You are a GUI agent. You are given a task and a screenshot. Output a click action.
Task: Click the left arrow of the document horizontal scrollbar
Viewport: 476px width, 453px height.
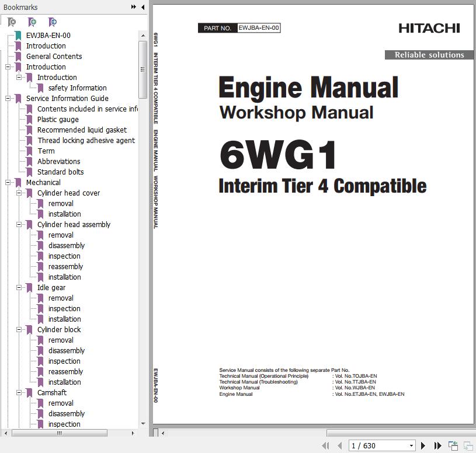(163, 433)
